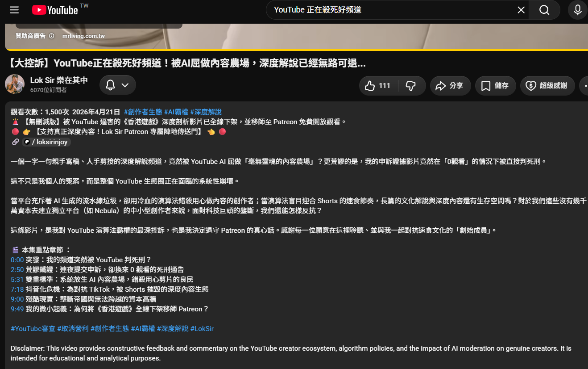The height and width of the screenshot is (369, 588).
Task: Click the paragraph starting '當平台充斥著 AI 生成'
Action: click(x=298, y=205)
